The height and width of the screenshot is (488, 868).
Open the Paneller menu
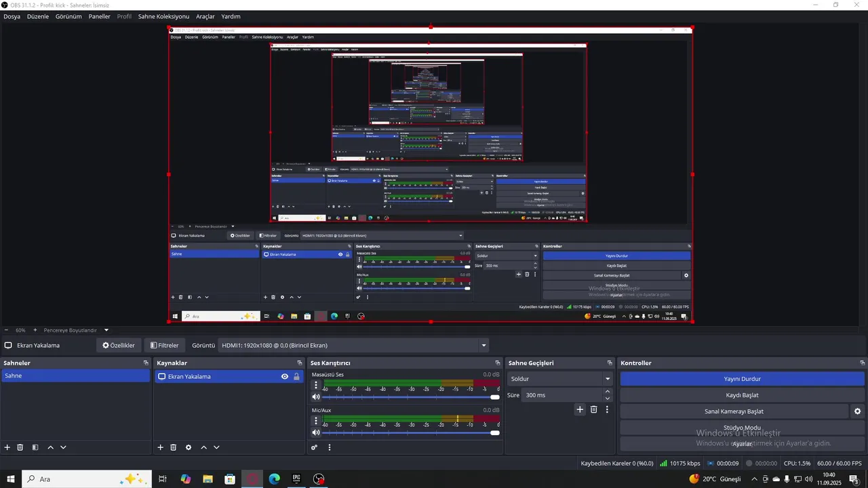pos(99,16)
